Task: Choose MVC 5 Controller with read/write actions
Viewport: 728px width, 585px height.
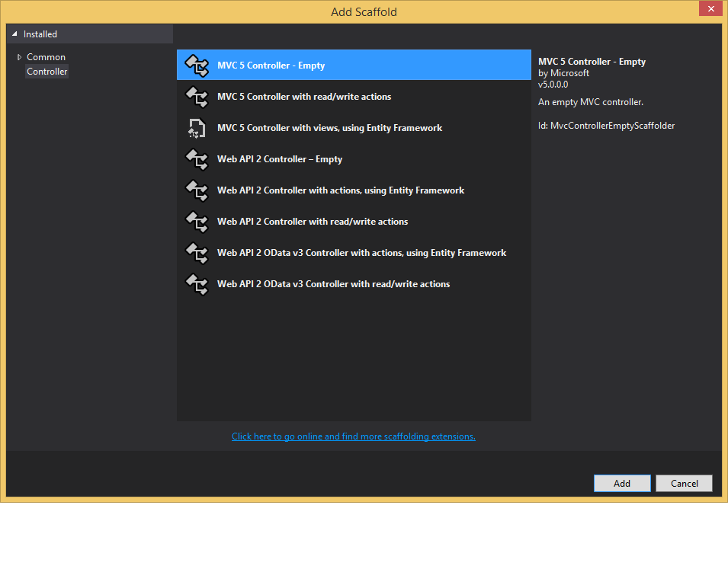Action: [x=354, y=97]
